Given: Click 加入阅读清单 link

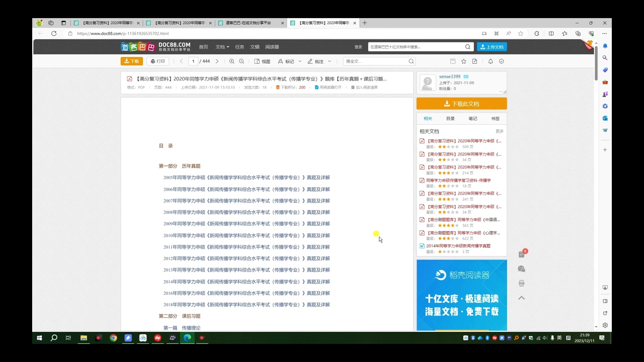Looking at the screenshot, I should click(x=364, y=87).
